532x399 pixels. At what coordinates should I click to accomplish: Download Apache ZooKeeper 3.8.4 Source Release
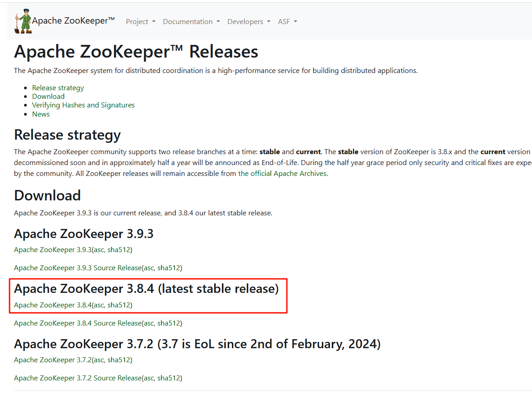click(x=78, y=323)
